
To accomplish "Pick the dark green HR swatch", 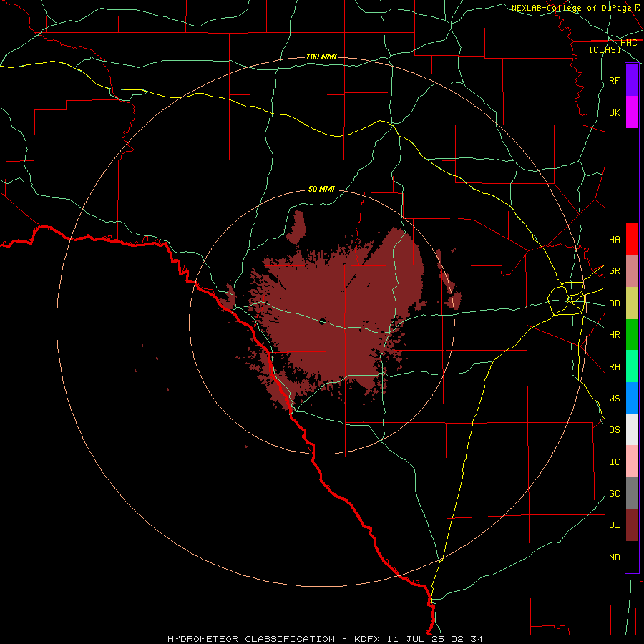I will [632, 335].
